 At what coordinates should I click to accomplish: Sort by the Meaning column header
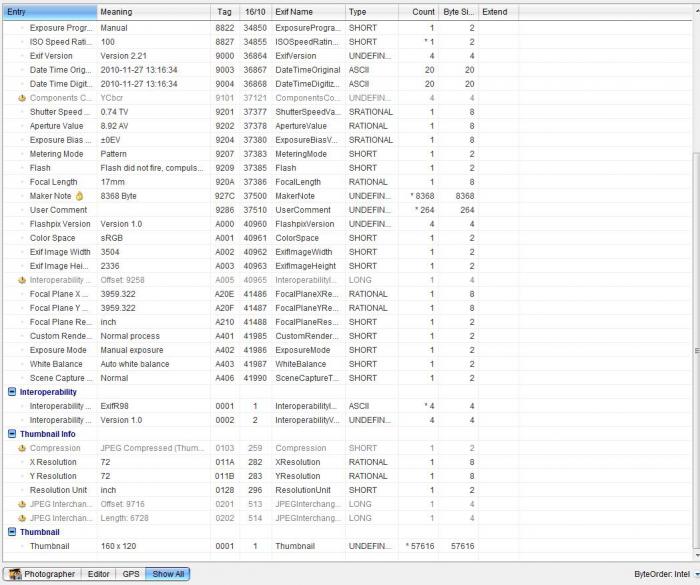150,12
